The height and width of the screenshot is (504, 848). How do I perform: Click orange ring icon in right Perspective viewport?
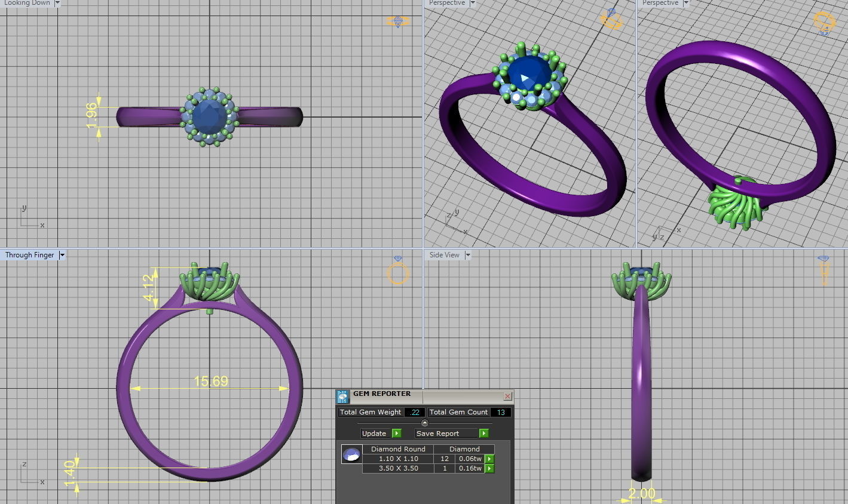[824, 23]
